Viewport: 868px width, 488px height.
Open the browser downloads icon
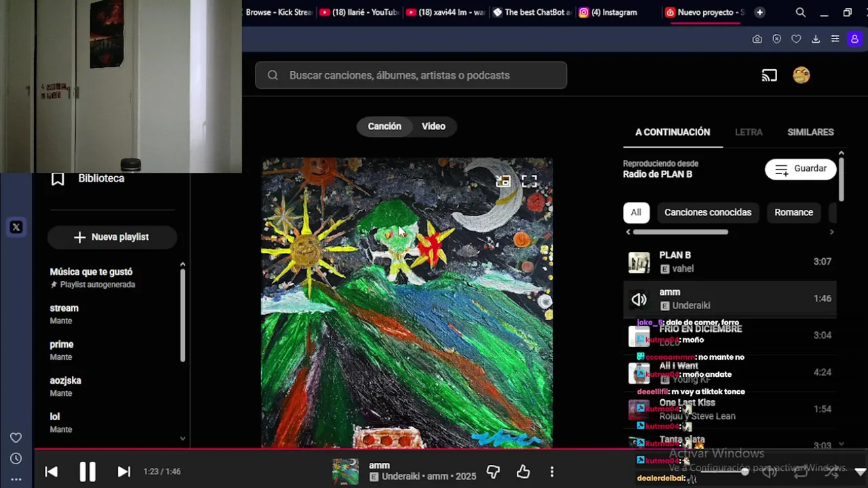coord(816,39)
